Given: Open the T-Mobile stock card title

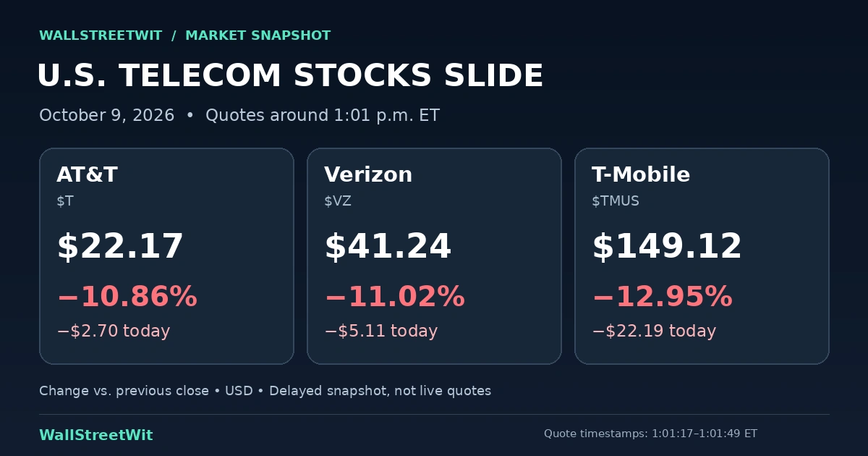Looking at the screenshot, I should [641, 174].
